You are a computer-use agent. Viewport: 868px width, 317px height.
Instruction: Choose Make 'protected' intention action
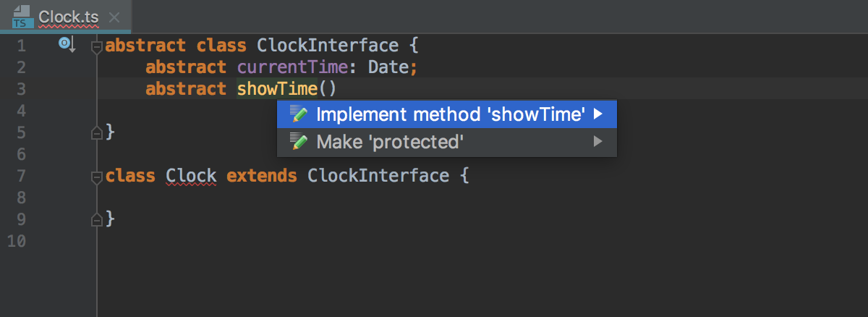(x=447, y=142)
